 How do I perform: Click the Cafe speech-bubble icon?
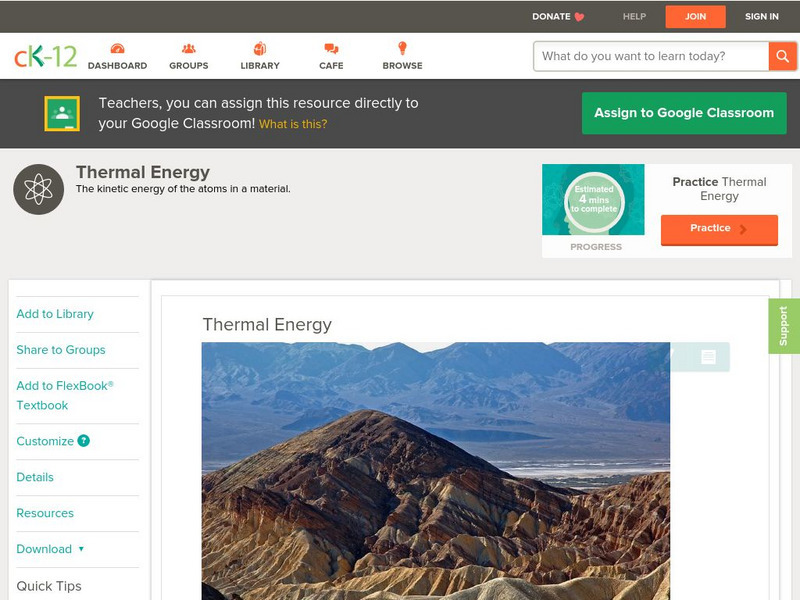(x=330, y=47)
